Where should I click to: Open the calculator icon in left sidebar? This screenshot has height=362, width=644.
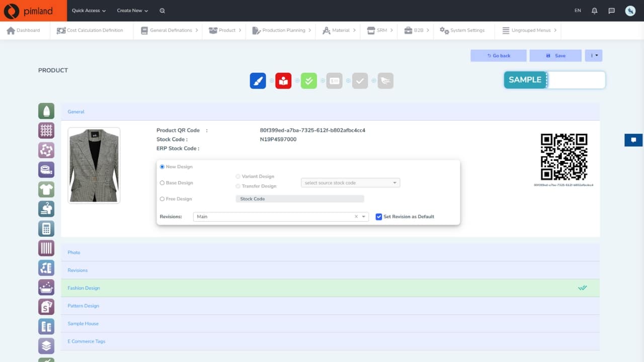(x=46, y=229)
